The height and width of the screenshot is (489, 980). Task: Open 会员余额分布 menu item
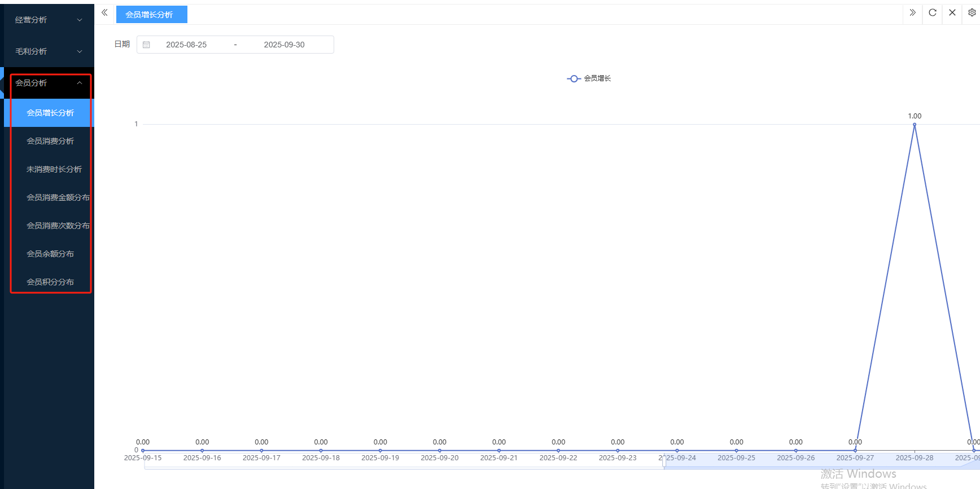pyautogui.click(x=50, y=254)
